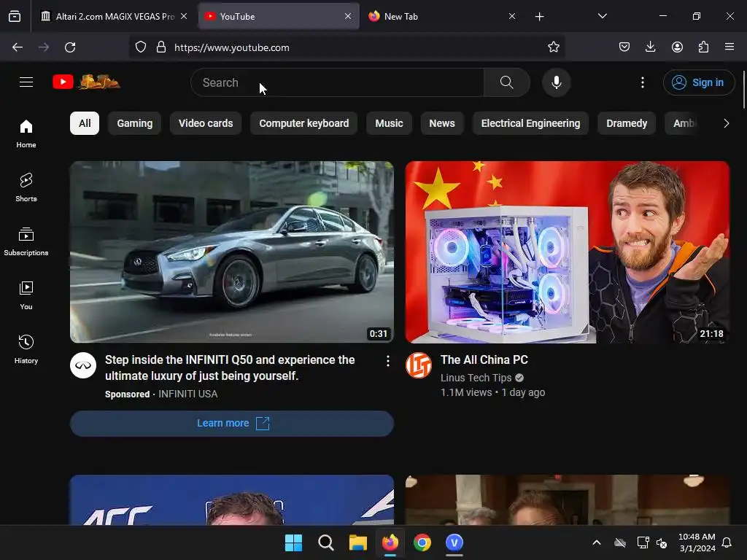747x560 pixels.
Task: Go back in Firefox
Action: pyautogui.click(x=18, y=47)
